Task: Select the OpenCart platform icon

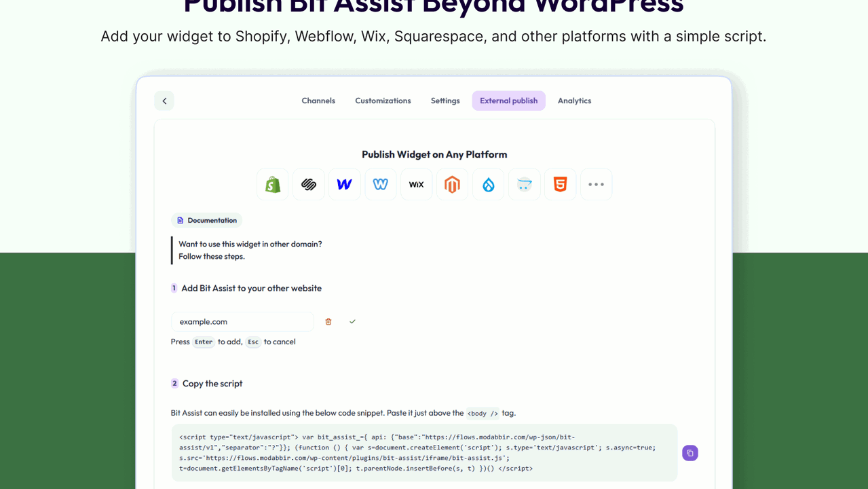Action: point(525,185)
